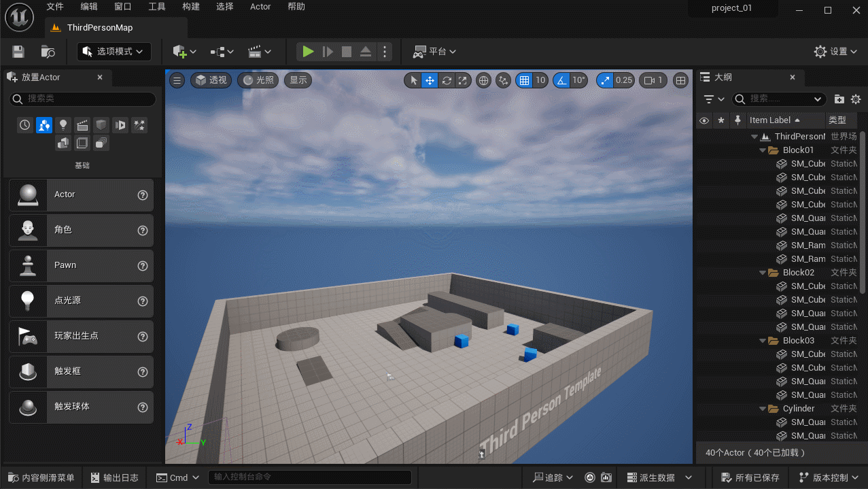Click the stop square playback button
868x489 pixels.
click(x=346, y=52)
